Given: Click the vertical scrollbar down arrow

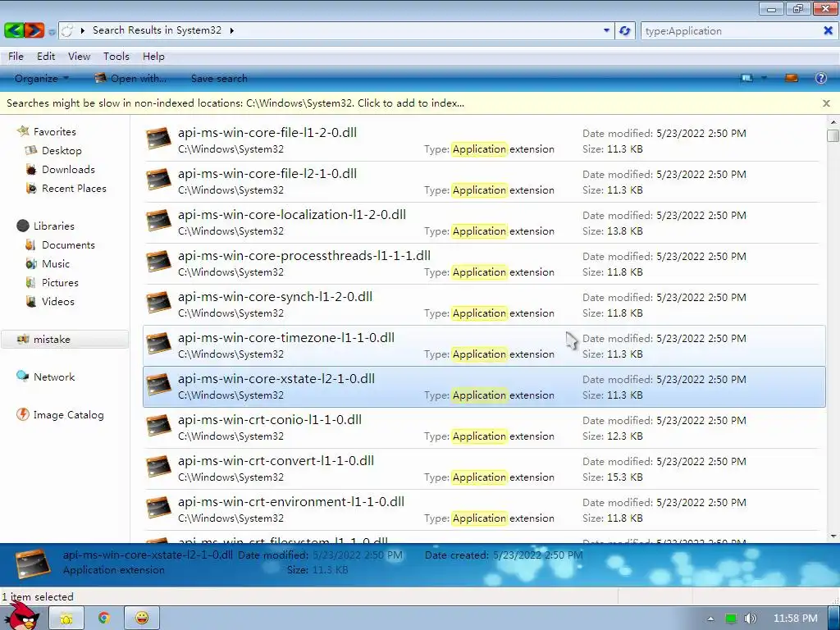Looking at the screenshot, I should pyautogui.click(x=833, y=536).
